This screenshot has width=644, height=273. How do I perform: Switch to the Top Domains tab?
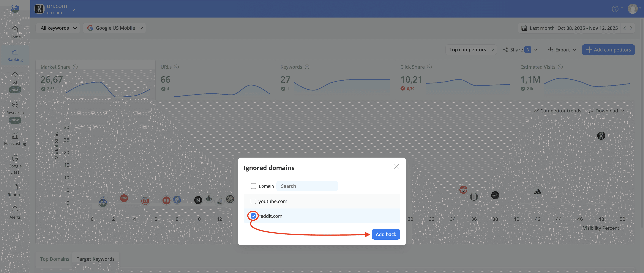(54, 259)
